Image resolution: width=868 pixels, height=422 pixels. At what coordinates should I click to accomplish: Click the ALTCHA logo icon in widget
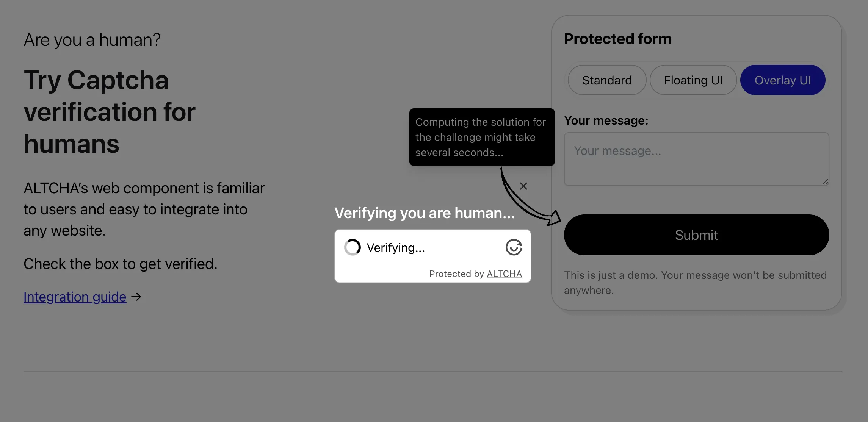[x=514, y=247]
